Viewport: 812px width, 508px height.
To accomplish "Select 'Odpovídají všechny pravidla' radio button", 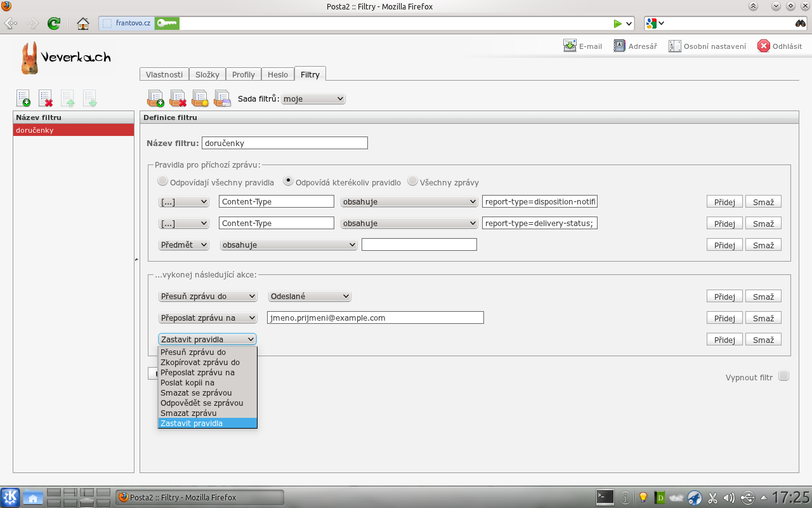I will (163, 181).
